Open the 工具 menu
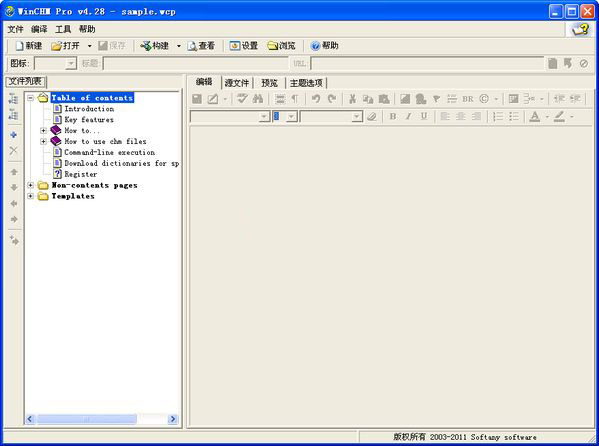This screenshot has width=599, height=446. tap(63, 29)
